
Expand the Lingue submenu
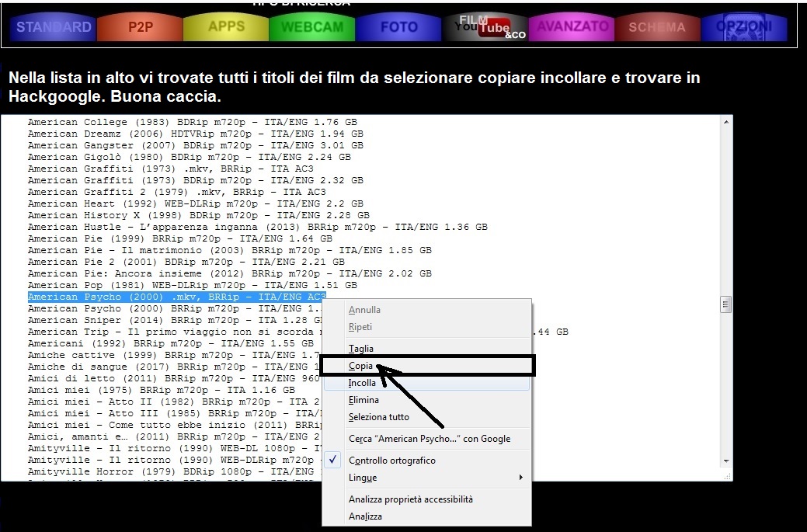(426, 478)
